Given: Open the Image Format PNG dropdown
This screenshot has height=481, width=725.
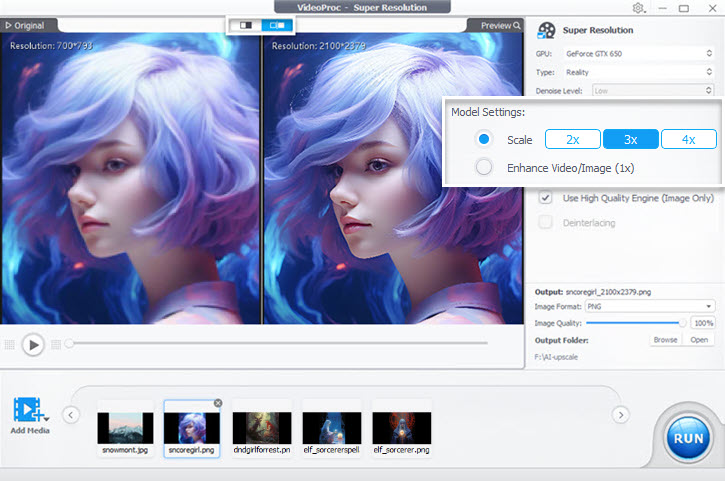Looking at the screenshot, I should pyautogui.click(x=650, y=306).
